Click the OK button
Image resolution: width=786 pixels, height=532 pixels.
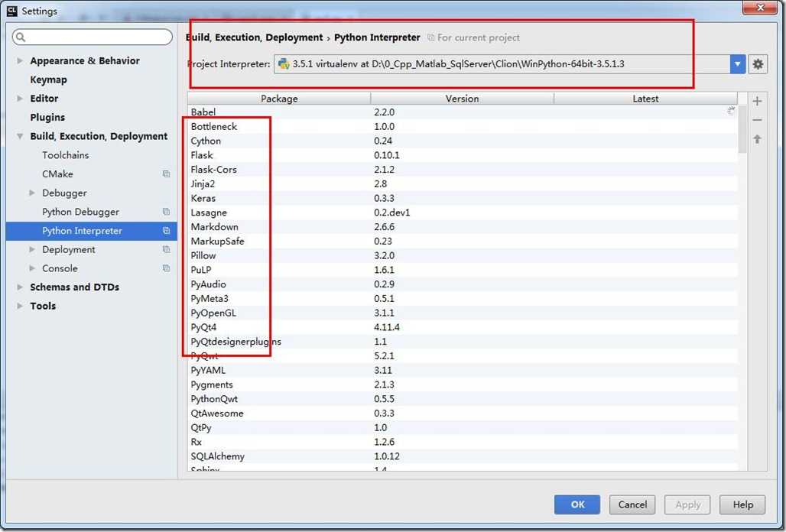coord(577,504)
